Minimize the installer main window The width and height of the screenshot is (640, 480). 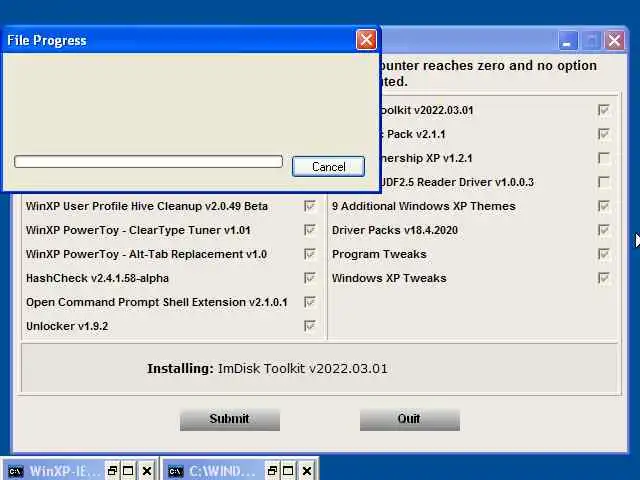coord(567,40)
